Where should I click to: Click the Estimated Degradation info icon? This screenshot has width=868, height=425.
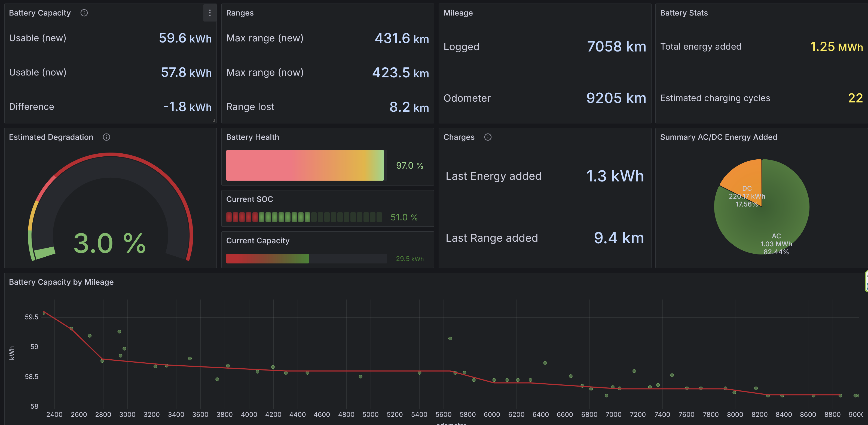coord(106,137)
